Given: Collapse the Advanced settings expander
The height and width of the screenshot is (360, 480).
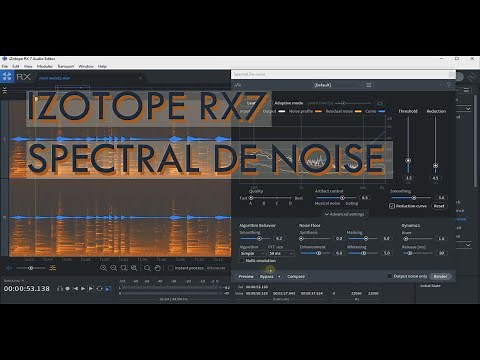Looking at the screenshot, I should [x=344, y=214].
